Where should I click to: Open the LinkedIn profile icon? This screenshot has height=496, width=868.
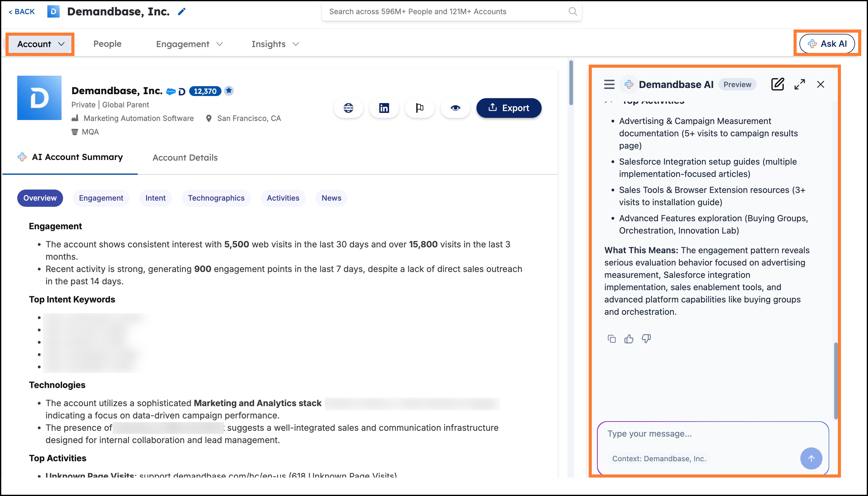[384, 108]
